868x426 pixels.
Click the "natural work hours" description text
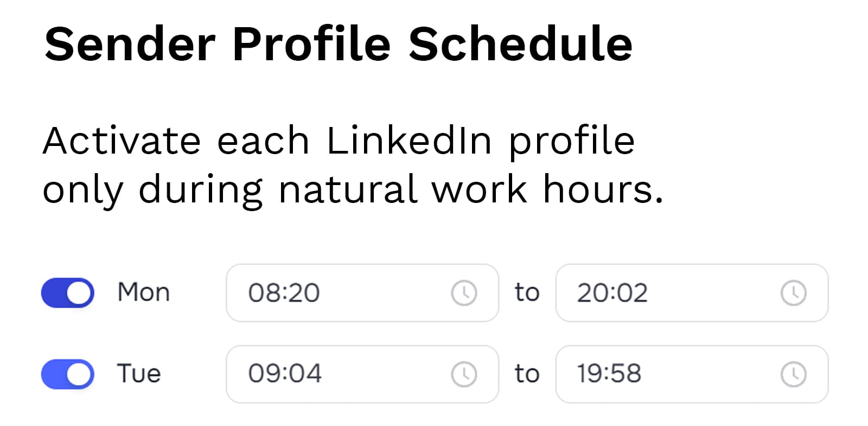[x=470, y=190]
